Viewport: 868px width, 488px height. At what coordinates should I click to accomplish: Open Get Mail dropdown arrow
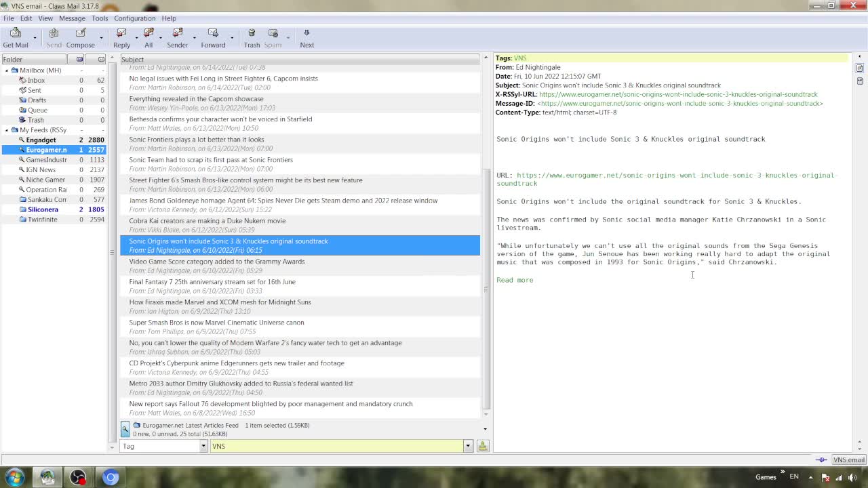pos(34,39)
